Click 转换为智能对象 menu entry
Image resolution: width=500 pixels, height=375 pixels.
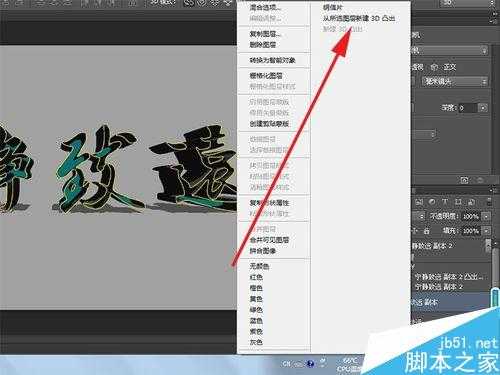point(273,60)
